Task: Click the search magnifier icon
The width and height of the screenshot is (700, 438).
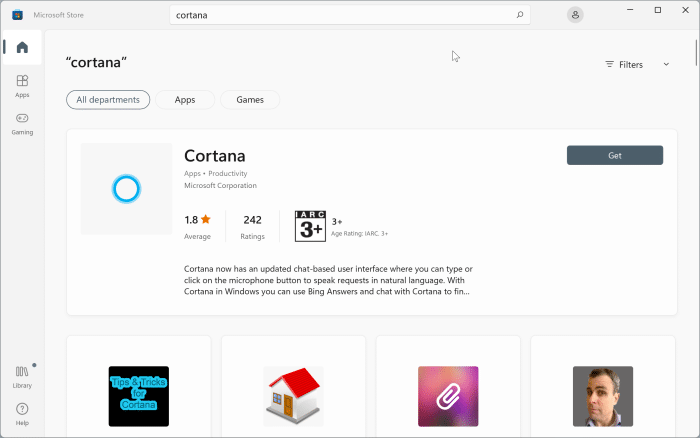Action: [520, 15]
